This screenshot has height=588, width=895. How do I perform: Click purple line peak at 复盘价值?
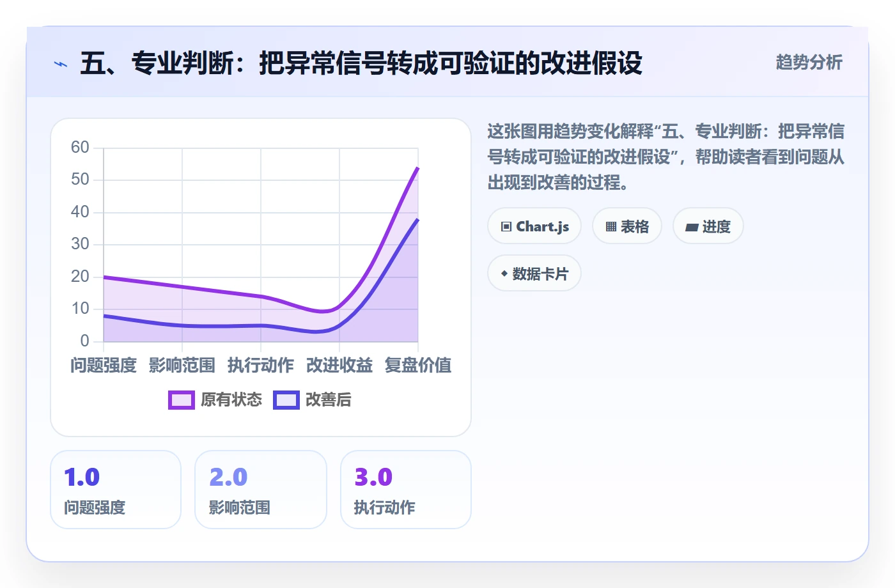click(x=418, y=167)
